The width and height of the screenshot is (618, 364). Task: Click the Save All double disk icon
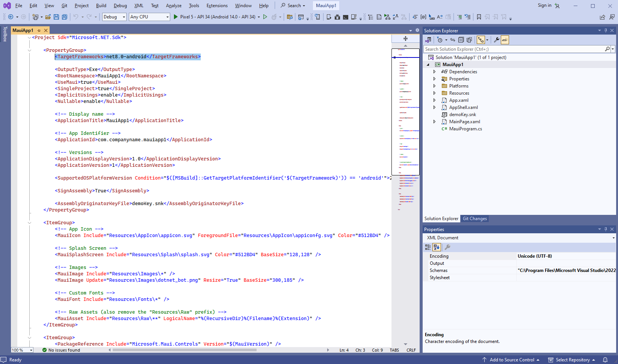[x=65, y=17]
